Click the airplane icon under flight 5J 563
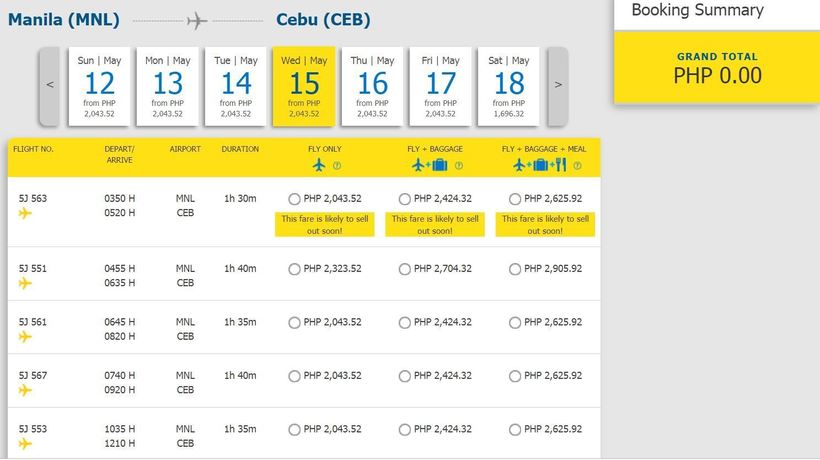Image resolution: width=820 pixels, height=460 pixels. [x=25, y=213]
